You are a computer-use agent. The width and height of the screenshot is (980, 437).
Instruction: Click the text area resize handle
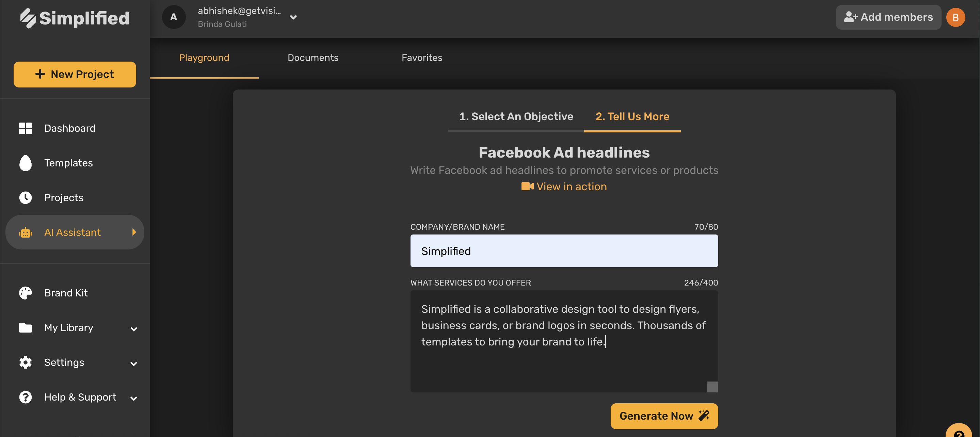[712, 387]
